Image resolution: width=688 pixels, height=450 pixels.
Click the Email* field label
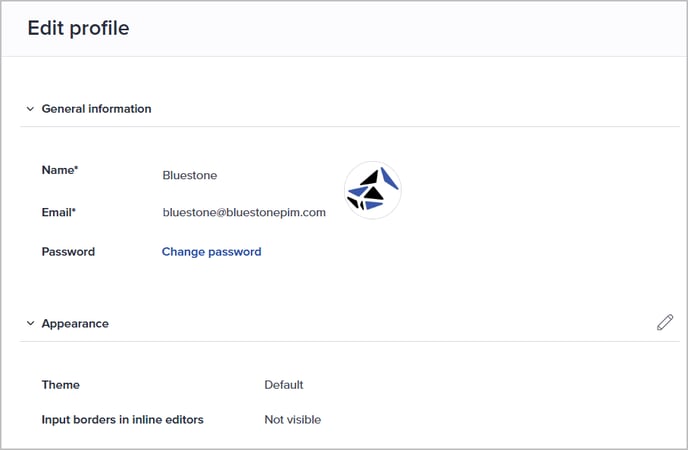[x=59, y=212]
